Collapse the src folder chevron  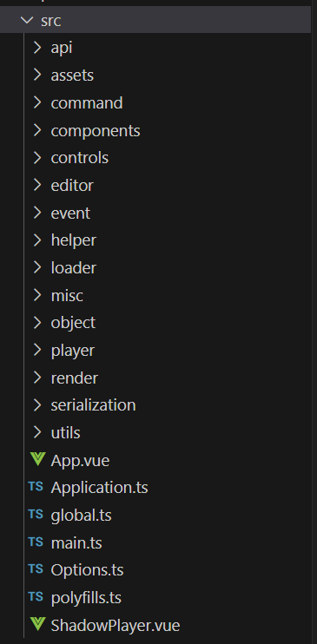point(27,20)
